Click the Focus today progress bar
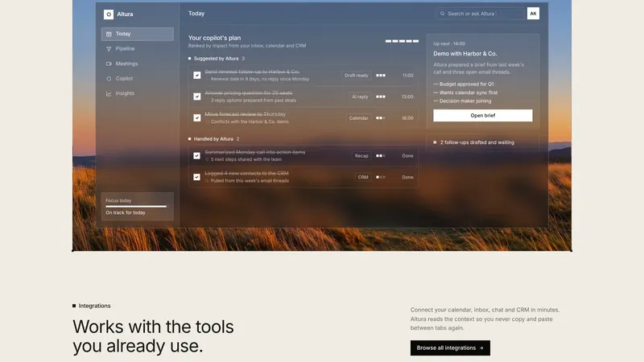The image size is (644, 362). pyautogui.click(x=136, y=207)
